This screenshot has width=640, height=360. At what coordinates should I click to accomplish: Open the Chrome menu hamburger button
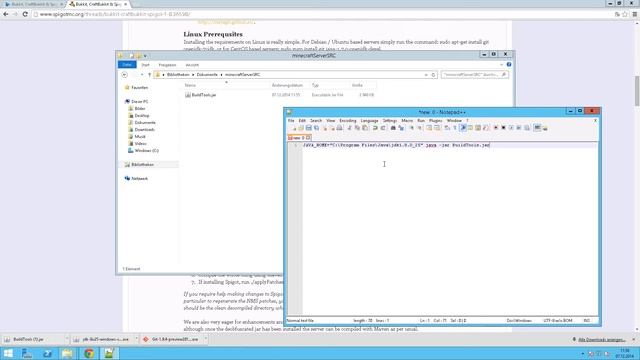(634, 14)
